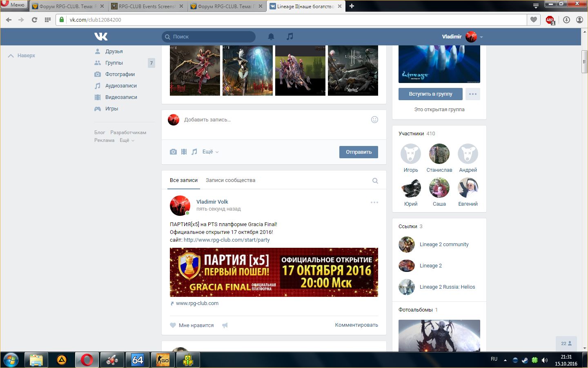This screenshot has width=588, height=368.
Task: Bookmark the page with the heart icon
Action: 534,20
